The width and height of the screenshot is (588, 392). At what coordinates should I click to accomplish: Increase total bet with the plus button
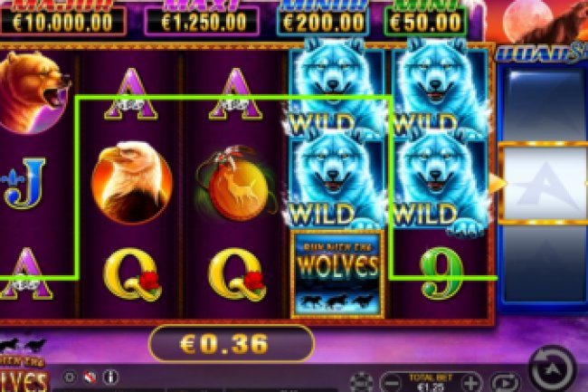pos(471,383)
